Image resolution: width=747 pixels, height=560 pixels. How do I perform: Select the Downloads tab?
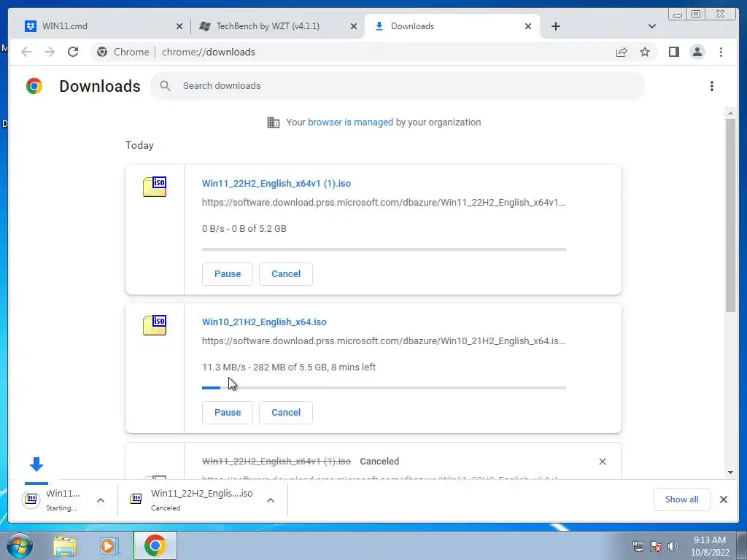pyautogui.click(x=452, y=26)
